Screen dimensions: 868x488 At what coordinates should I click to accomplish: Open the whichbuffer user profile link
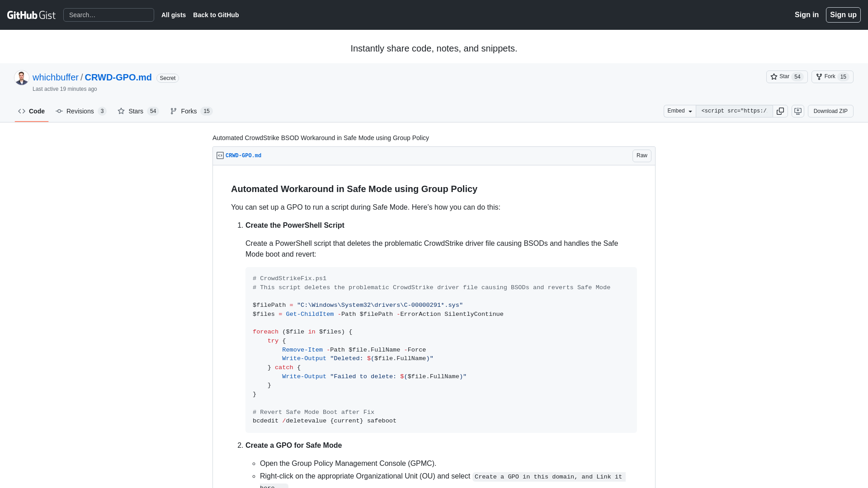pyautogui.click(x=56, y=77)
